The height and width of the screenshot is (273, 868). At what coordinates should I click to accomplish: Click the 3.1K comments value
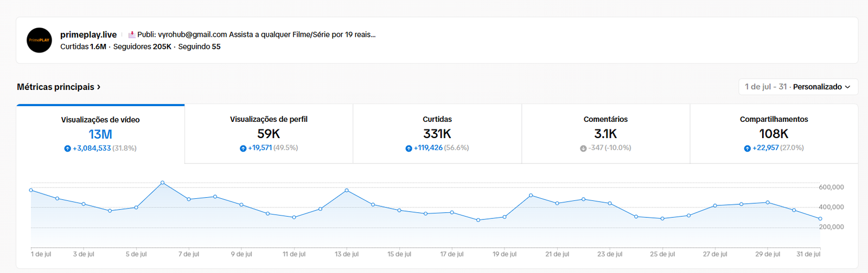(605, 134)
